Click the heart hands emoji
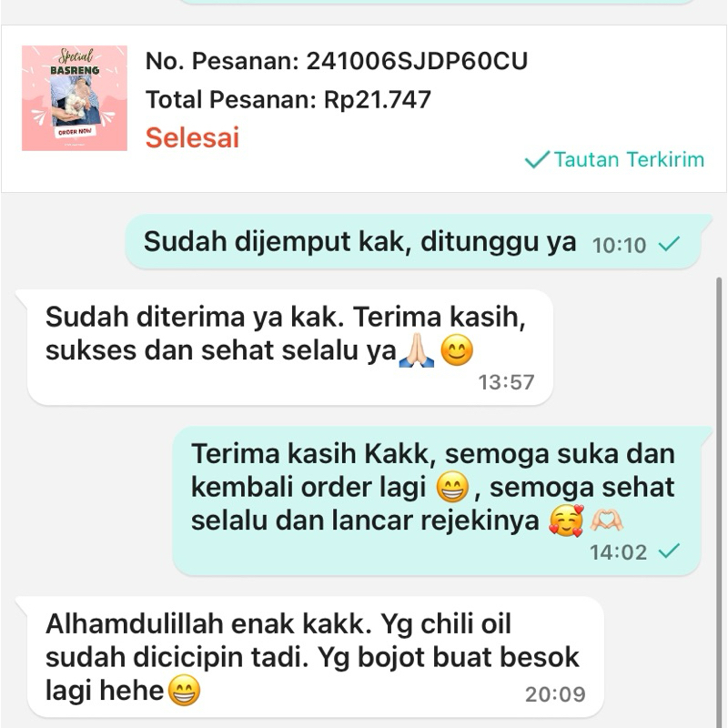 (606, 520)
